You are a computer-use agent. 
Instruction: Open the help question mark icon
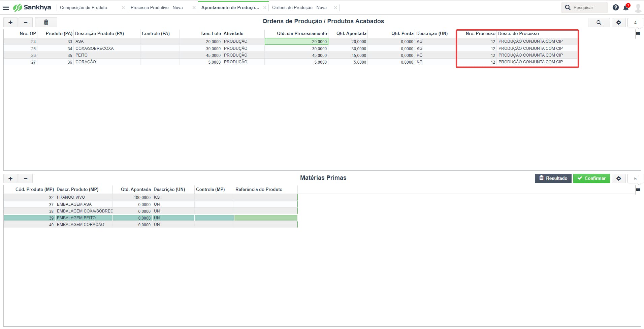pos(615,7)
